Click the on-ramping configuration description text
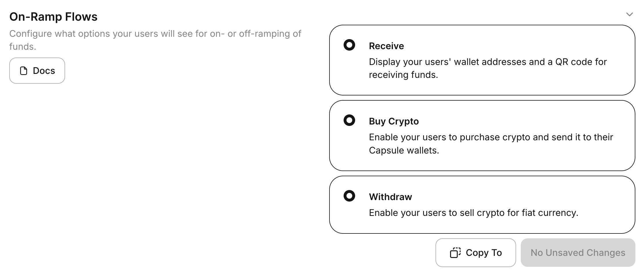This screenshot has height=276, width=644. point(156,39)
